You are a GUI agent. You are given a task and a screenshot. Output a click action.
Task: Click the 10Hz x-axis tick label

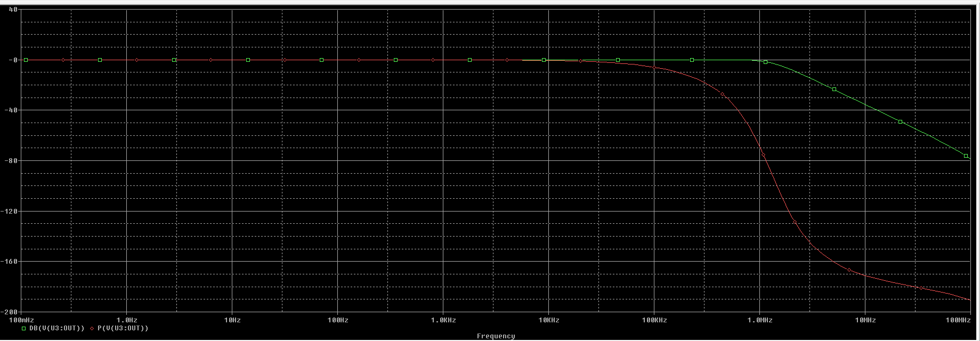pyautogui.click(x=232, y=320)
